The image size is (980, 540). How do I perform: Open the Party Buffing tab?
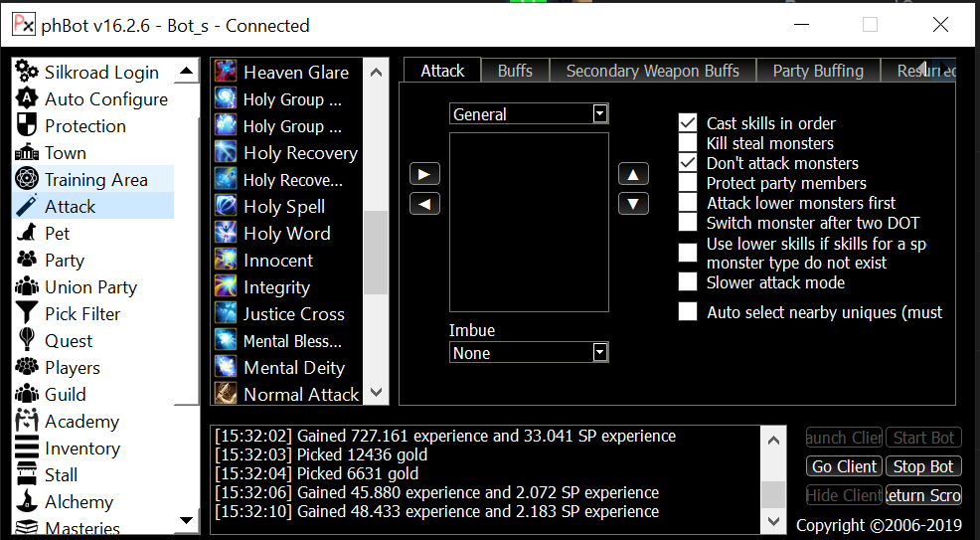pos(818,71)
